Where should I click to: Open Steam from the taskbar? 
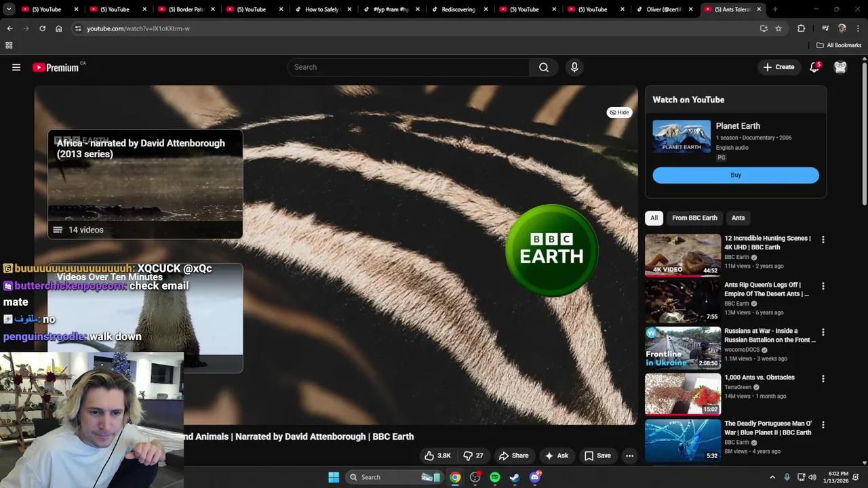click(x=515, y=477)
